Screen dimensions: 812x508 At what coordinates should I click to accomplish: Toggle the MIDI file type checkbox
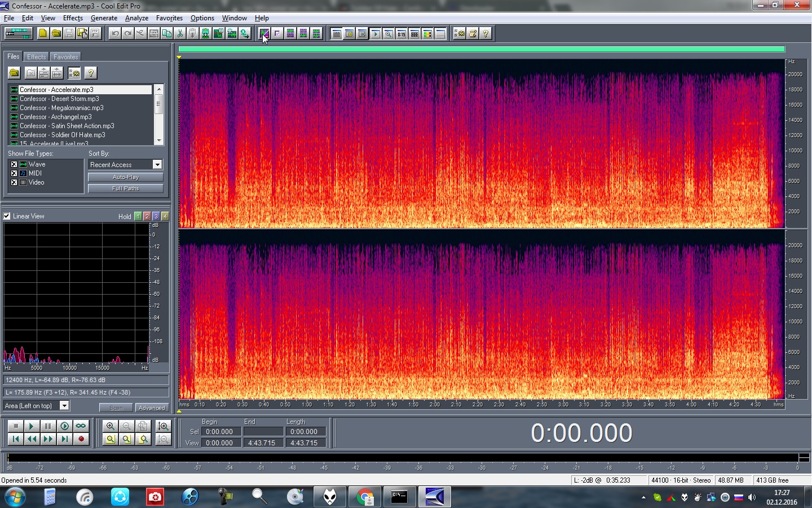(14, 173)
